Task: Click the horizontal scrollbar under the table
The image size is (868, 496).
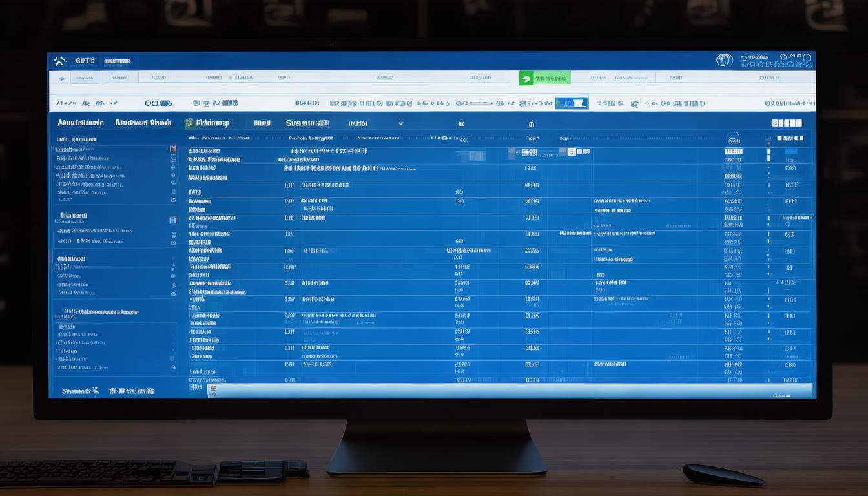Action: pyautogui.click(x=510, y=390)
